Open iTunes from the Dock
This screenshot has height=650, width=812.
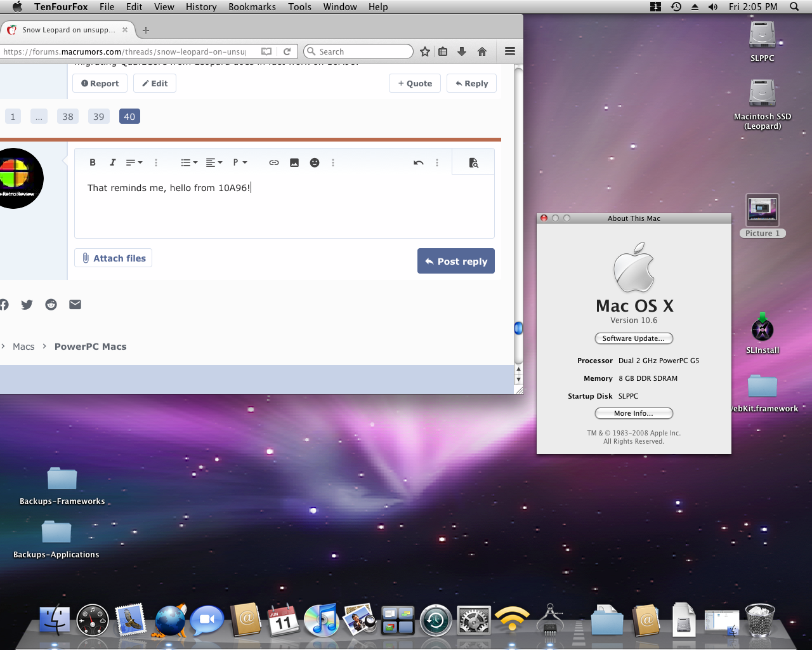321,620
